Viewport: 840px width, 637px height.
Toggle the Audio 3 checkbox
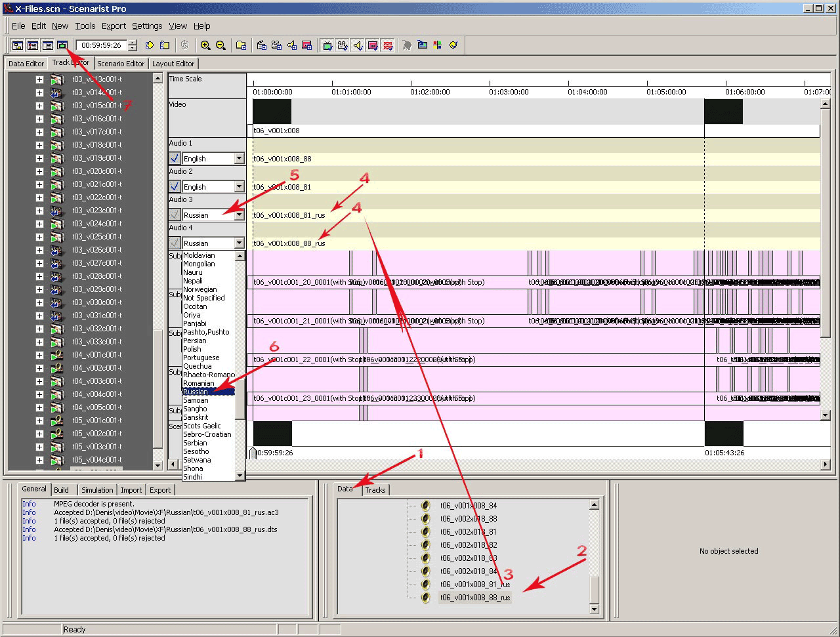point(175,215)
